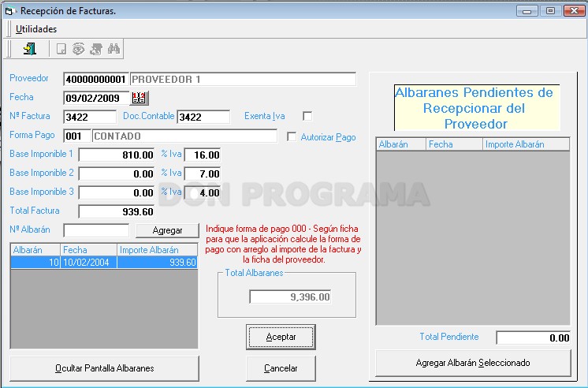
Task: Select albarán row 10 dated 10/02/2004
Action: 104,263
